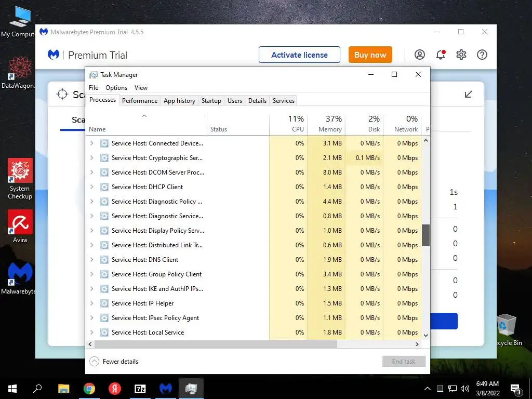Image resolution: width=532 pixels, height=399 pixels.
Task: Open Malwarebytes help question mark icon
Action: pyautogui.click(x=482, y=55)
